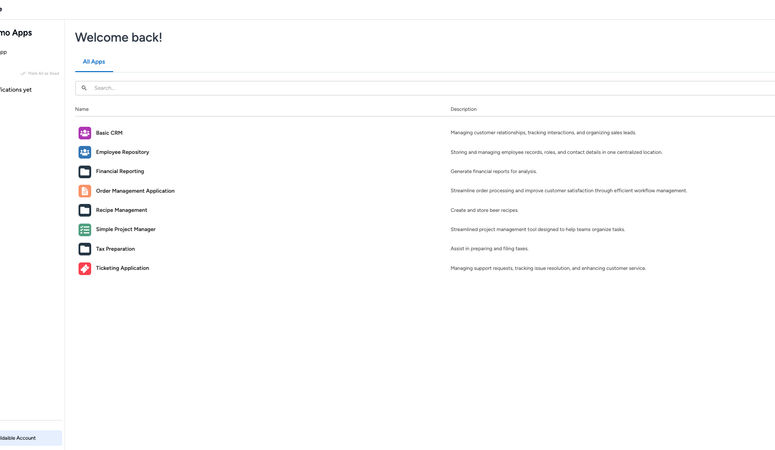Open the Ticketing Application
The image size is (775, 450).
123,268
